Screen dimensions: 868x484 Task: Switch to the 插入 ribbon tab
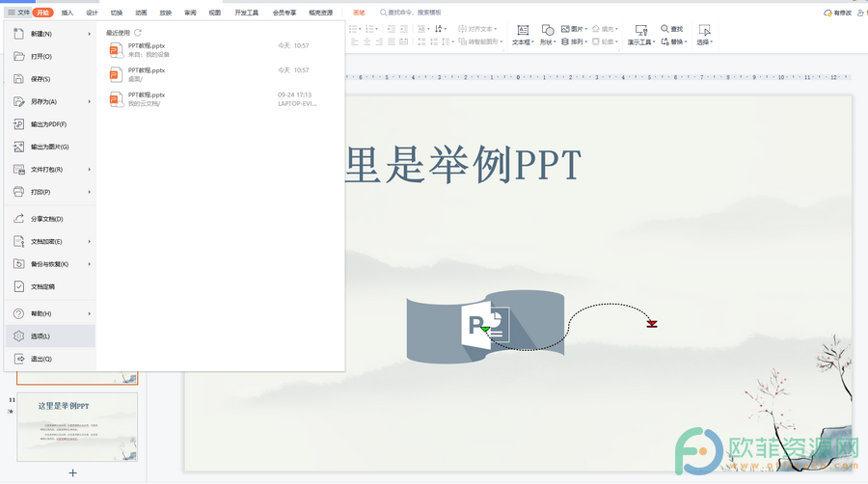(x=67, y=13)
